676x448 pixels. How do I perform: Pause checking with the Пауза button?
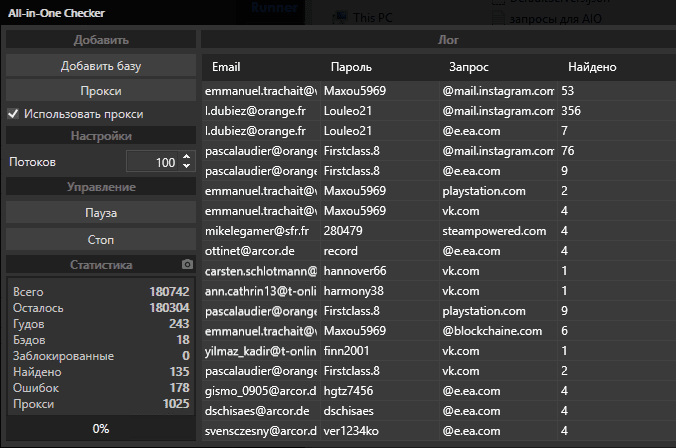[101, 213]
